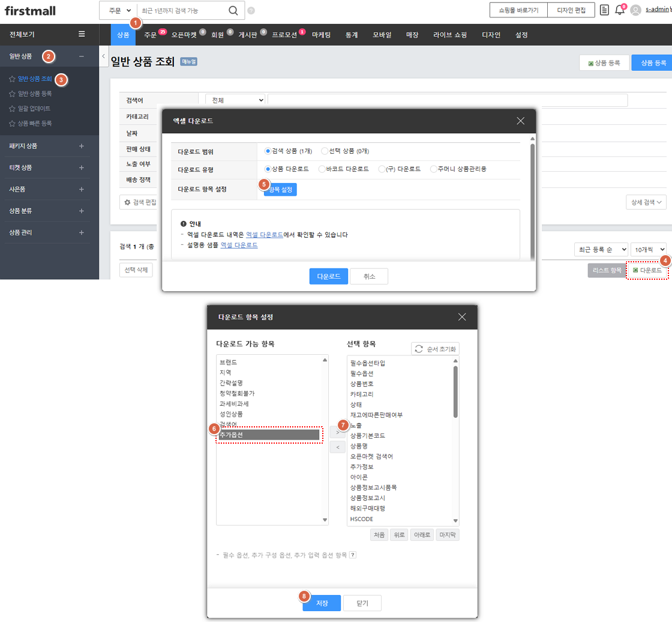Open the 최근 등록 순 sort dropdown
The height and width of the screenshot is (622, 672).
(x=601, y=250)
